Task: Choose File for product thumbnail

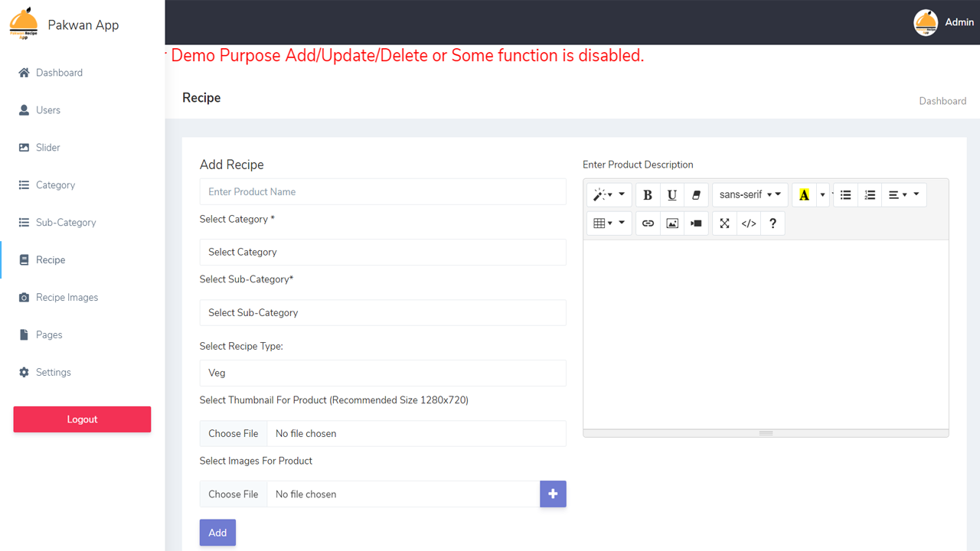Action: (x=234, y=434)
